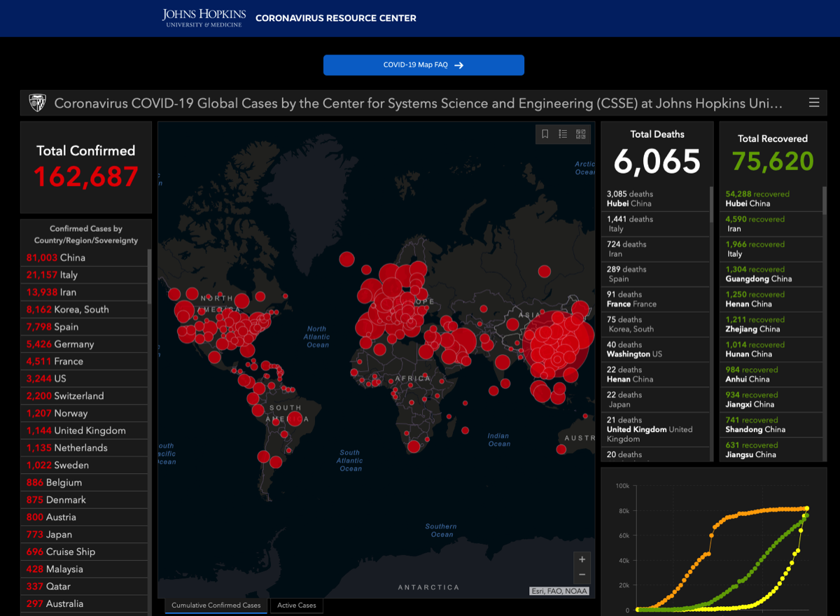
Task: Click the confirmed cases list scrollbar
Action: 149,276
